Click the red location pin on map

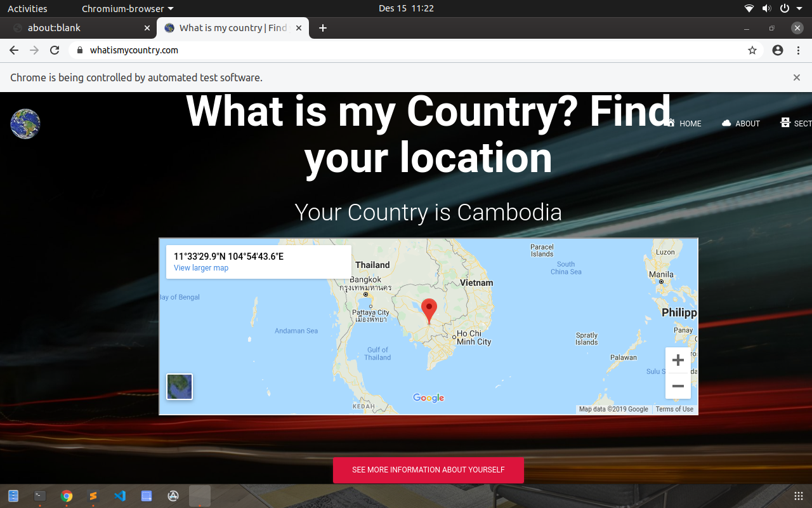429,311
